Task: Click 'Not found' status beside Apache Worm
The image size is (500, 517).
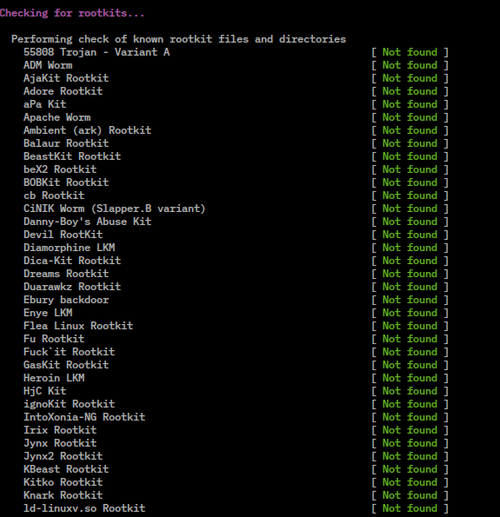Action: tap(410, 117)
